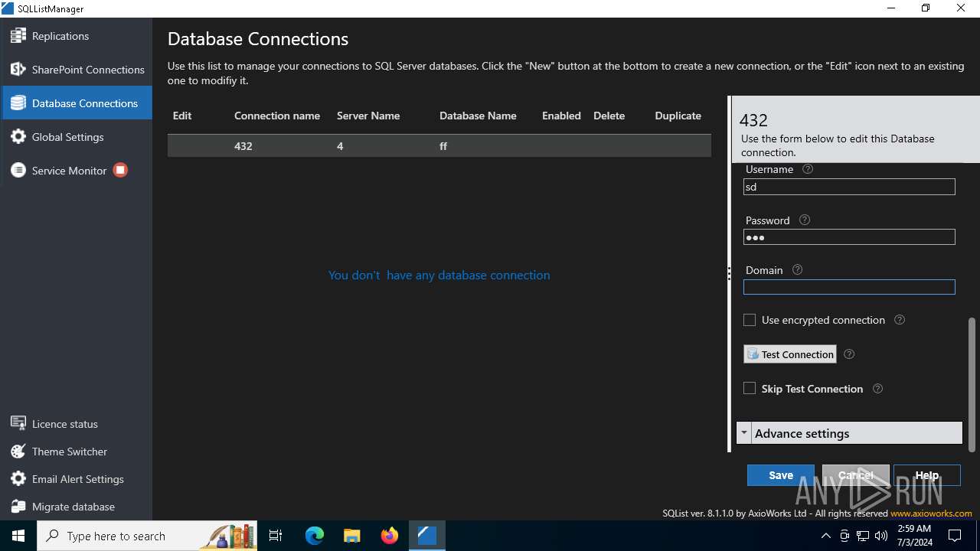Open Licence status page

tap(64, 424)
